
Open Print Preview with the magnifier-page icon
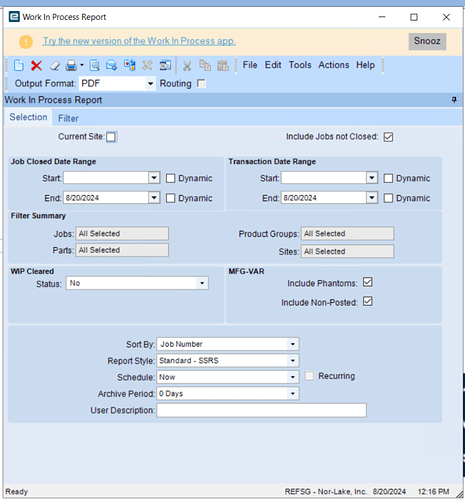95,65
